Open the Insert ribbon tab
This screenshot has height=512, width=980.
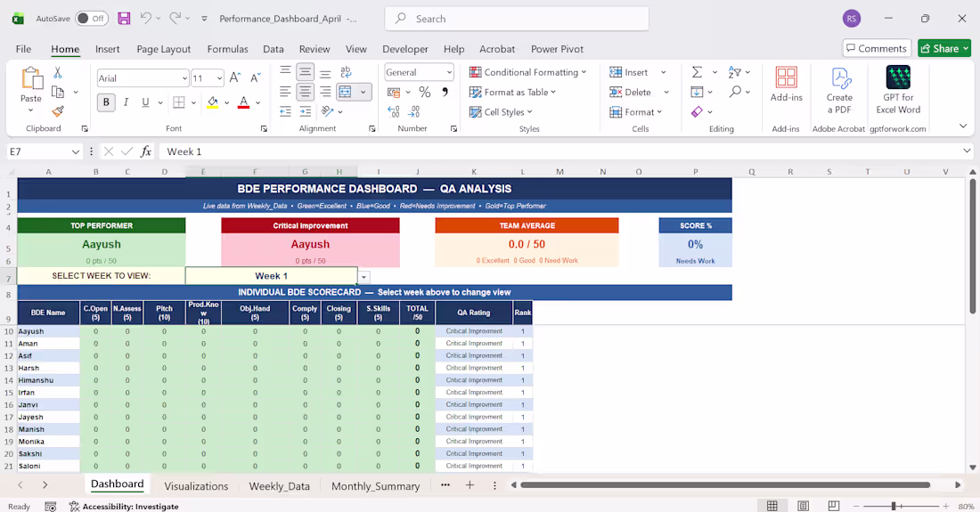pos(108,49)
